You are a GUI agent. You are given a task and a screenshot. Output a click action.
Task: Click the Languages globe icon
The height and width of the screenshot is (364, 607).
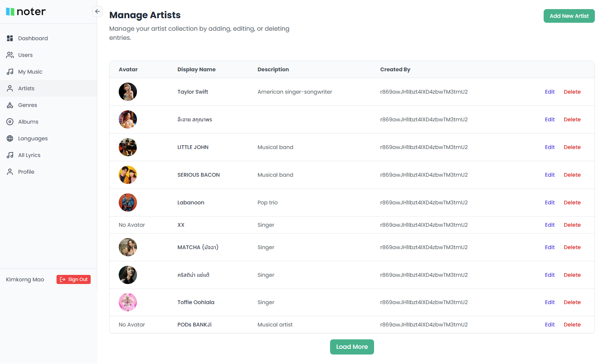(10, 138)
